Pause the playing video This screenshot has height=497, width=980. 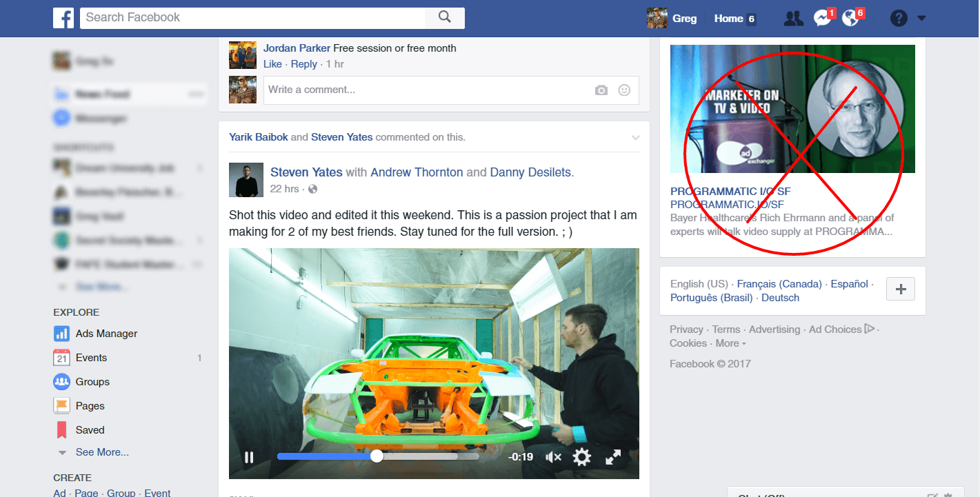[x=249, y=457]
